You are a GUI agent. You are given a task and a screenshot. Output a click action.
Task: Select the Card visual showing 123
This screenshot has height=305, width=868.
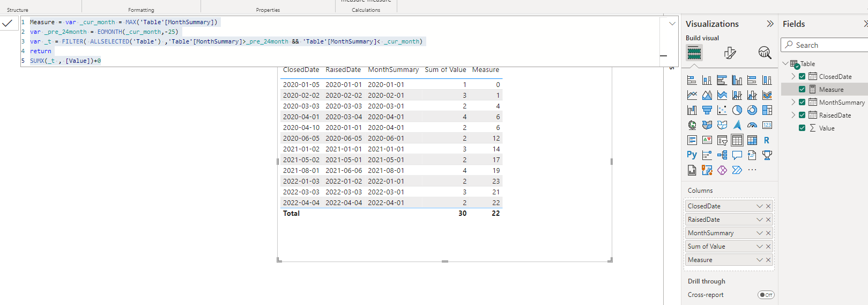click(x=767, y=125)
